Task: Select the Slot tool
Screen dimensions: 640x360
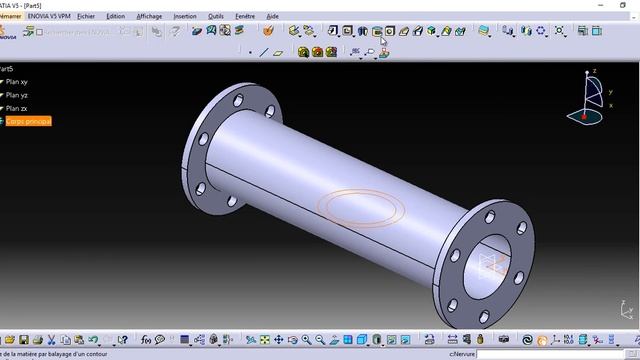Action: pyautogui.click(x=418, y=31)
